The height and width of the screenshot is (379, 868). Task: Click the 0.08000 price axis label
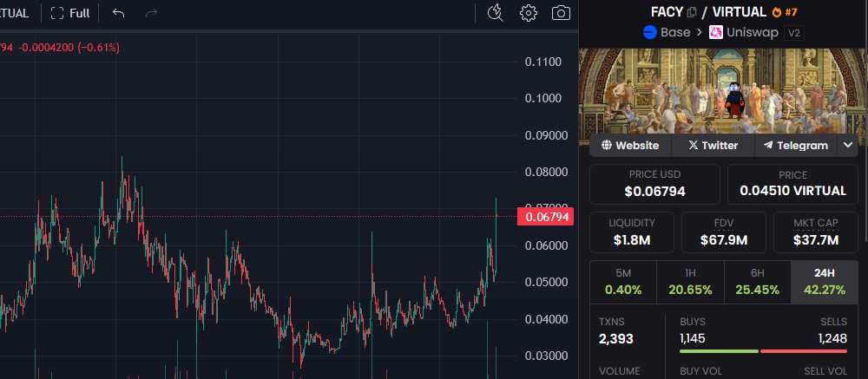pos(546,172)
